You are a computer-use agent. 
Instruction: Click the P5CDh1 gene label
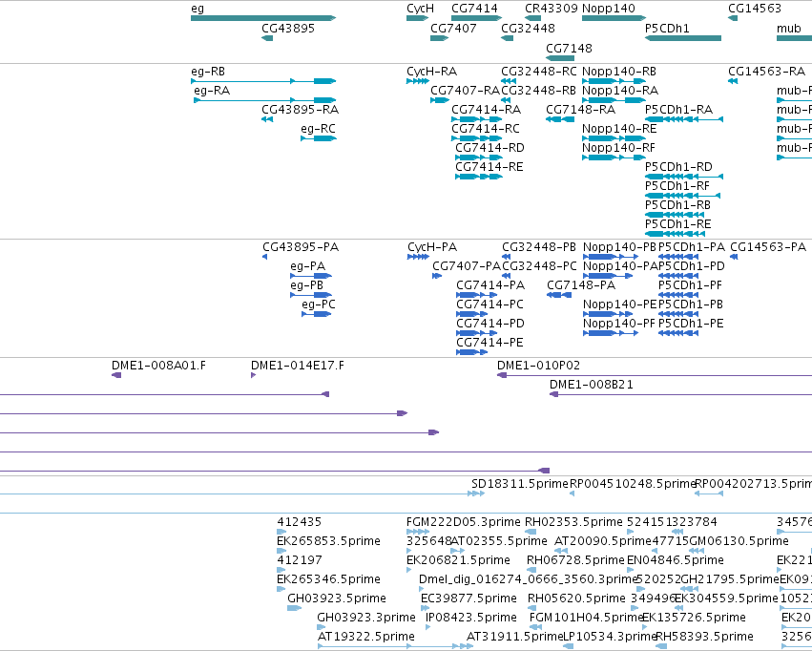667,29
